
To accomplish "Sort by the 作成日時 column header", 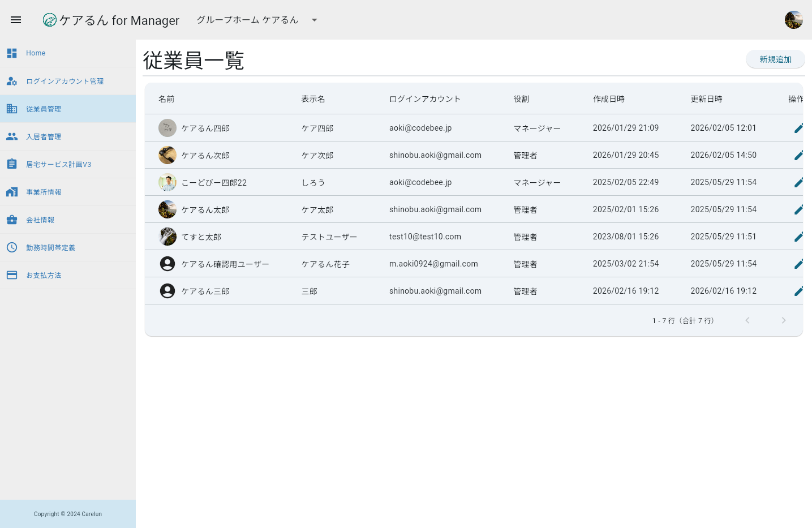I will 608,99.
